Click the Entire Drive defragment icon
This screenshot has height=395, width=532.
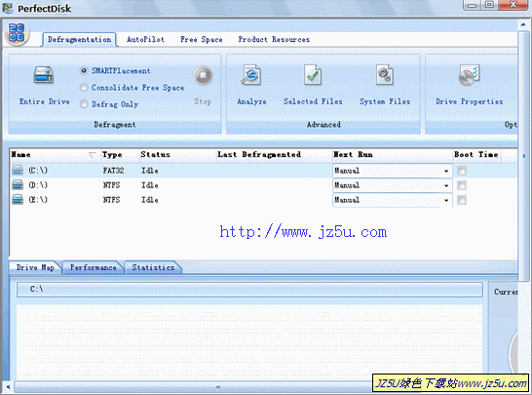click(44, 75)
